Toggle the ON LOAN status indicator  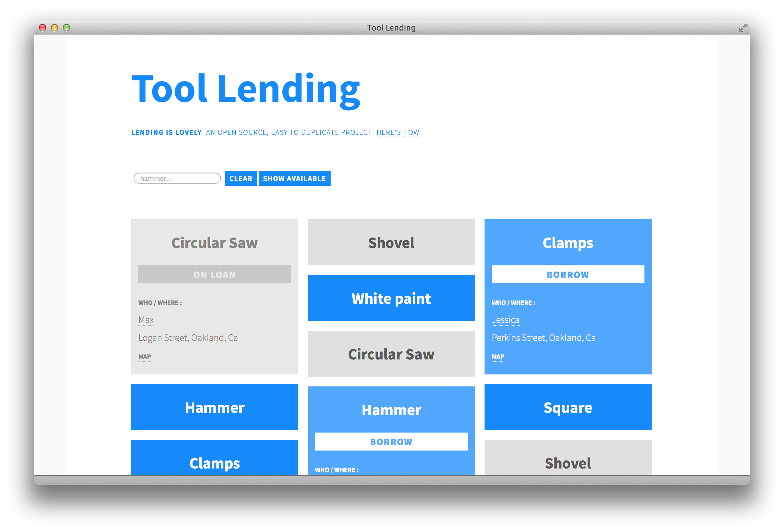[x=215, y=275]
